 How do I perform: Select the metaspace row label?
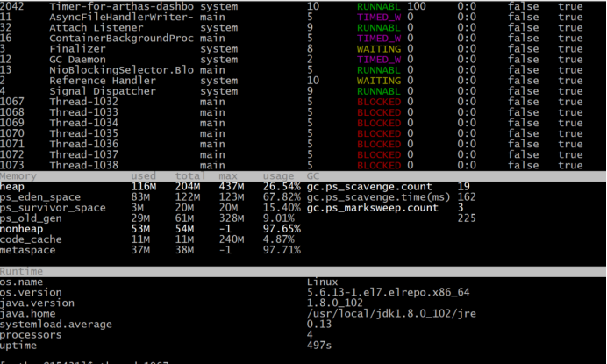point(29,250)
